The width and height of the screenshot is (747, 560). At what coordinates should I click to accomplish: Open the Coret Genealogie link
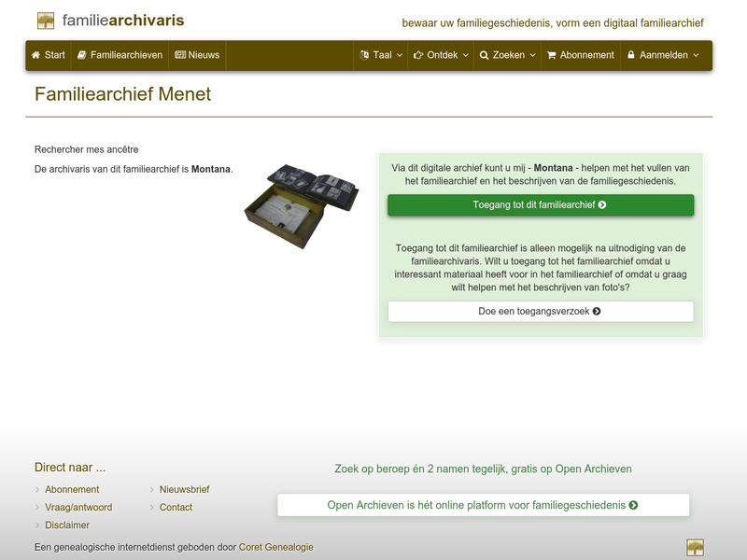[276, 546]
